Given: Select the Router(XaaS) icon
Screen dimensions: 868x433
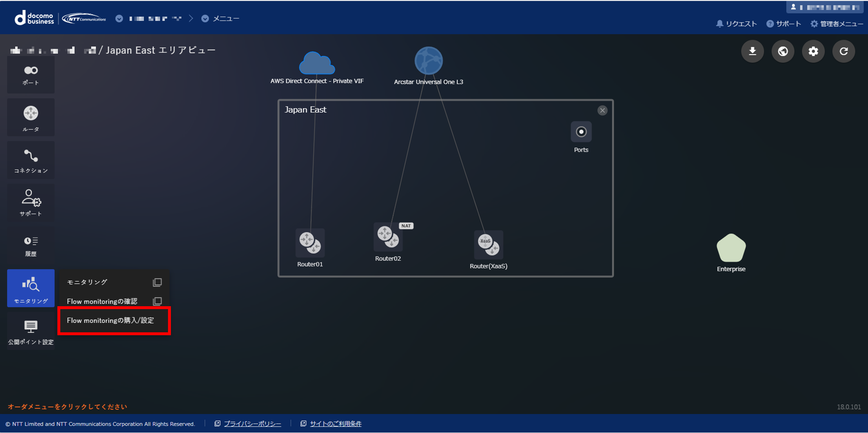Looking at the screenshot, I should [489, 245].
